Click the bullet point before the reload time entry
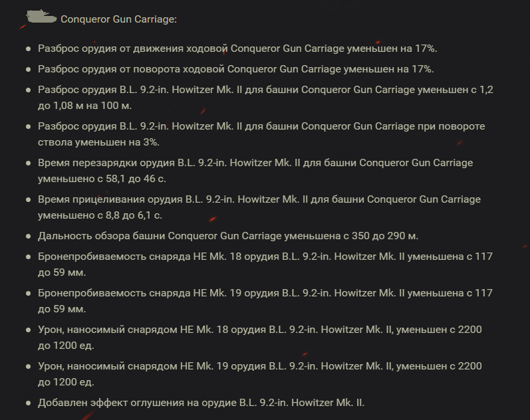Screen dimensions: 530x420 [29, 163]
